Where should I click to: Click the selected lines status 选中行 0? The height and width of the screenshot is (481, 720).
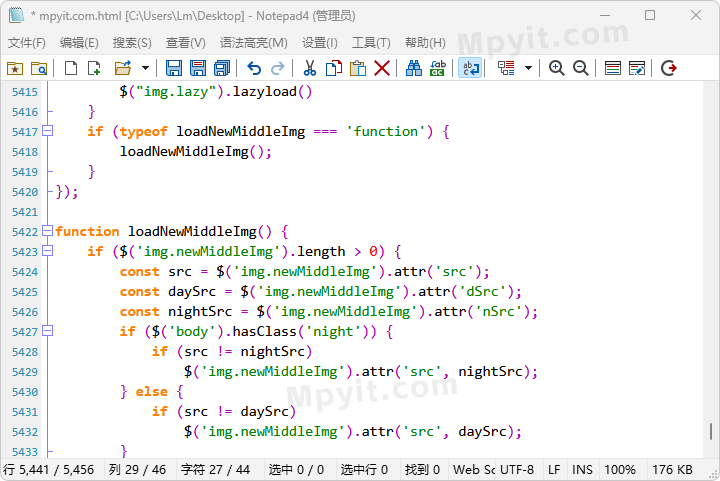(x=364, y=470)
